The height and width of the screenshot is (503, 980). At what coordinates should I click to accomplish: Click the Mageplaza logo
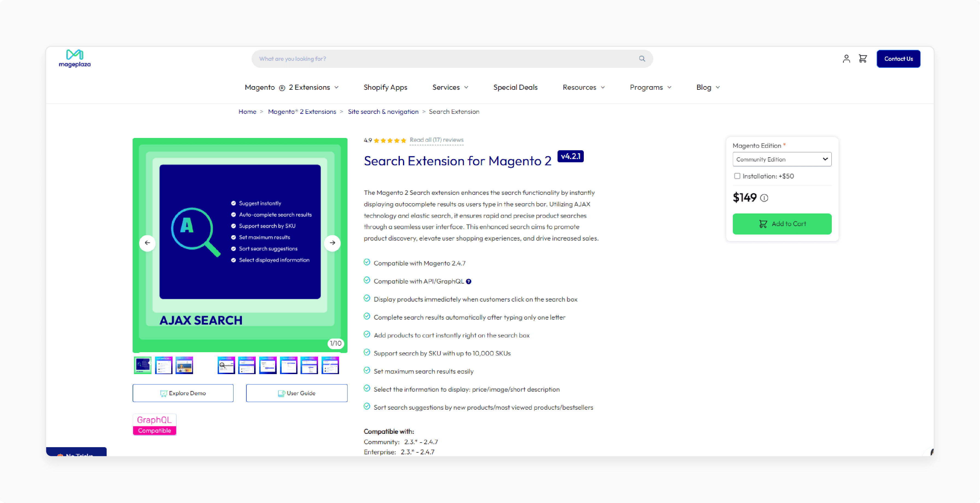coord(75,58)
